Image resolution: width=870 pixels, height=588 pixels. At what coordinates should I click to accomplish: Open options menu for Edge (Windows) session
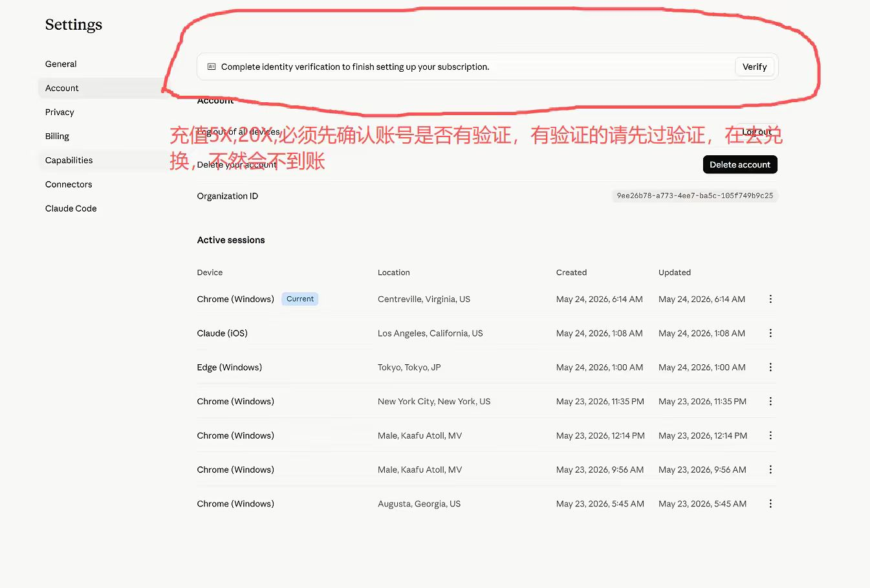click(770, 367)
